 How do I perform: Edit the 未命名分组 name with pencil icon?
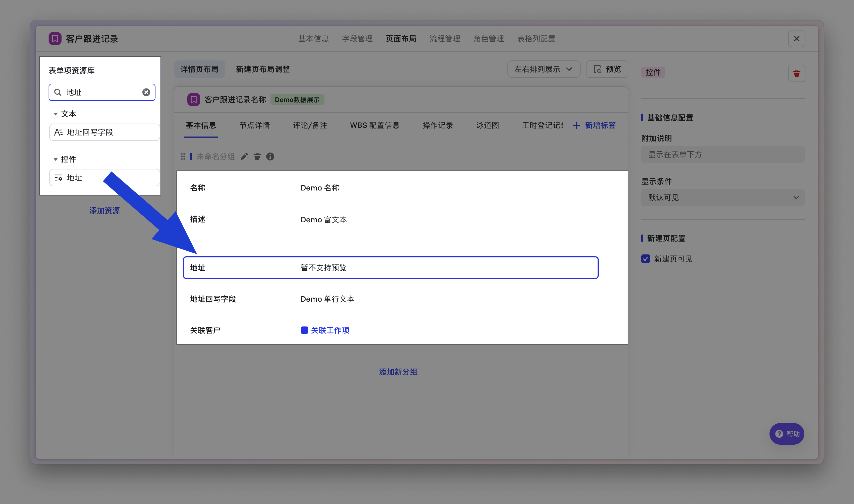pos(244,156)
